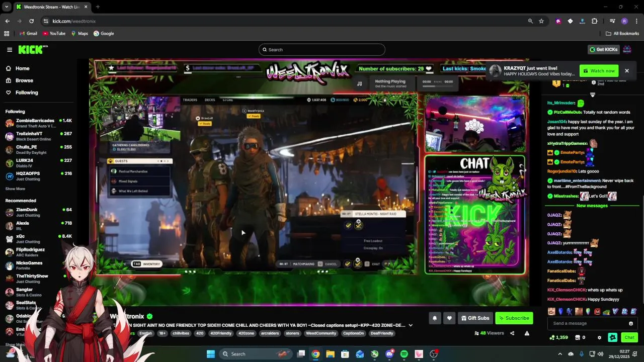The width and height of the screenshot is (644, 362).
Task: Open the Windows Start menu
Action: (210, 354)
